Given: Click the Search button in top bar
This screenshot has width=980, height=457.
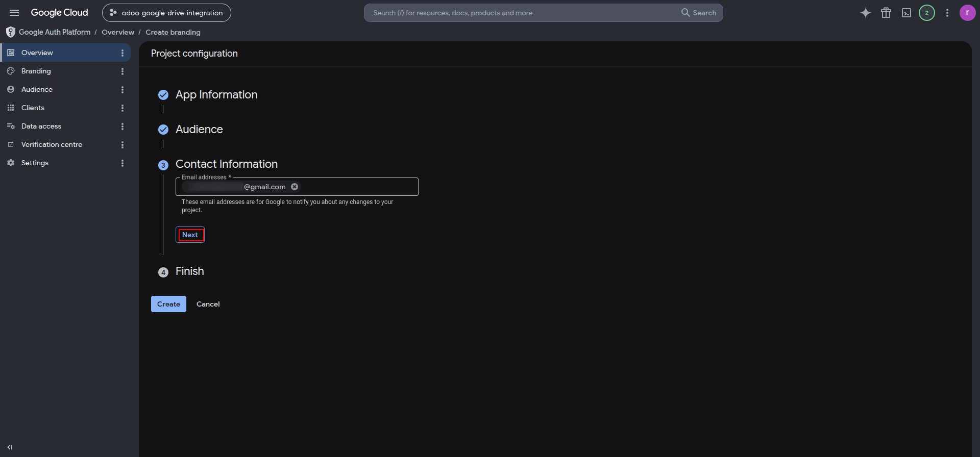Looking at the screenshot, I should pyautogui.click(x=699, y=13).
